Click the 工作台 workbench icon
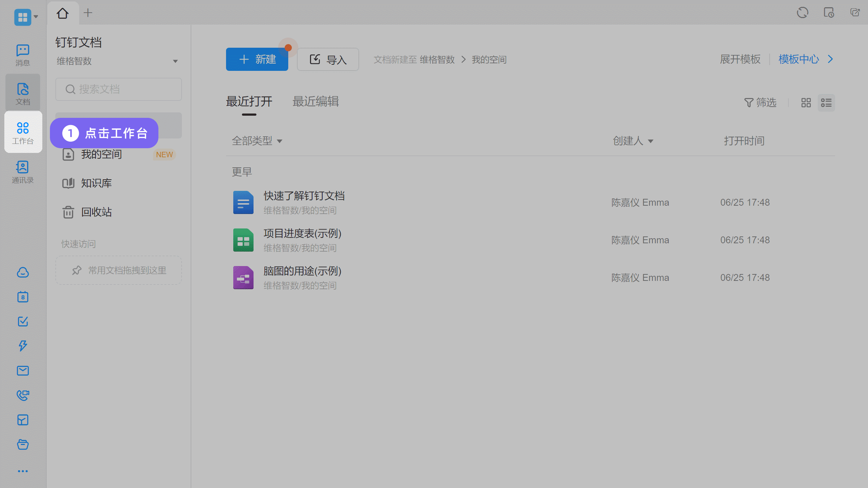 tap(23, 133)
